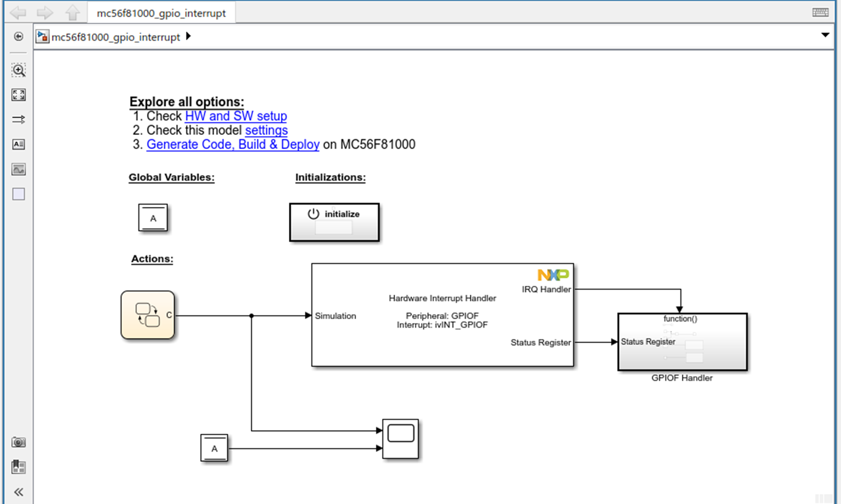Click the settings hyperlink
The image size is (841, 504).
(x=266, y=130)
